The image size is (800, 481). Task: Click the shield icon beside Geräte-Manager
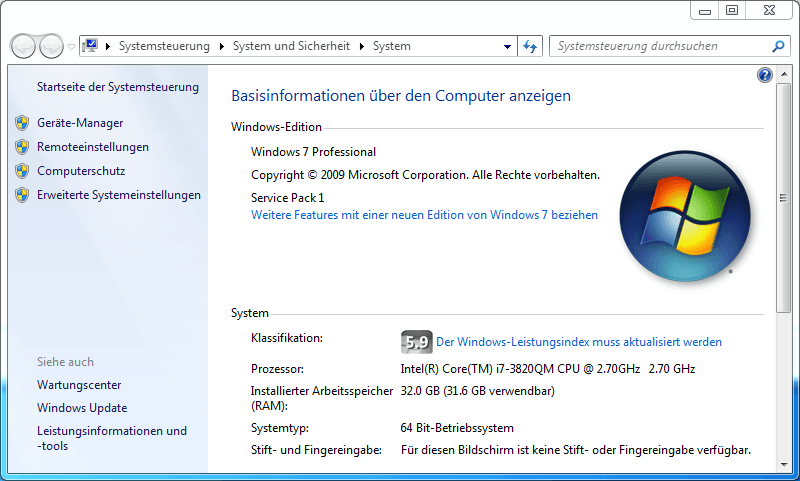coord(22,123)
